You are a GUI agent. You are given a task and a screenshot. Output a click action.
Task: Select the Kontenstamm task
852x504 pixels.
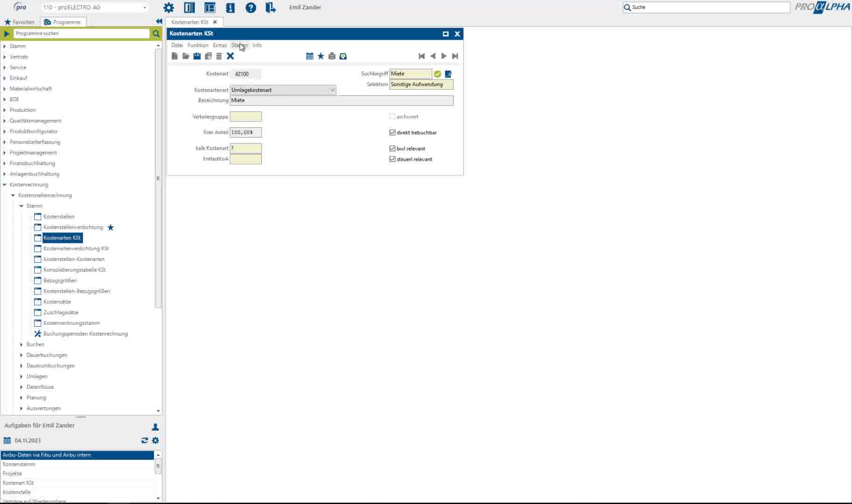77,464
